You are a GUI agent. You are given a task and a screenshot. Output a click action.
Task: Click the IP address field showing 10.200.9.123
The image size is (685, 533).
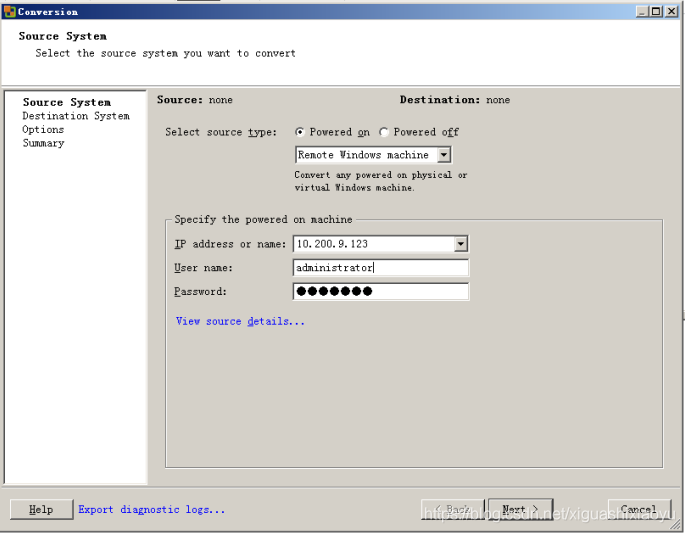pyautogui.click(x=374, y=244)
